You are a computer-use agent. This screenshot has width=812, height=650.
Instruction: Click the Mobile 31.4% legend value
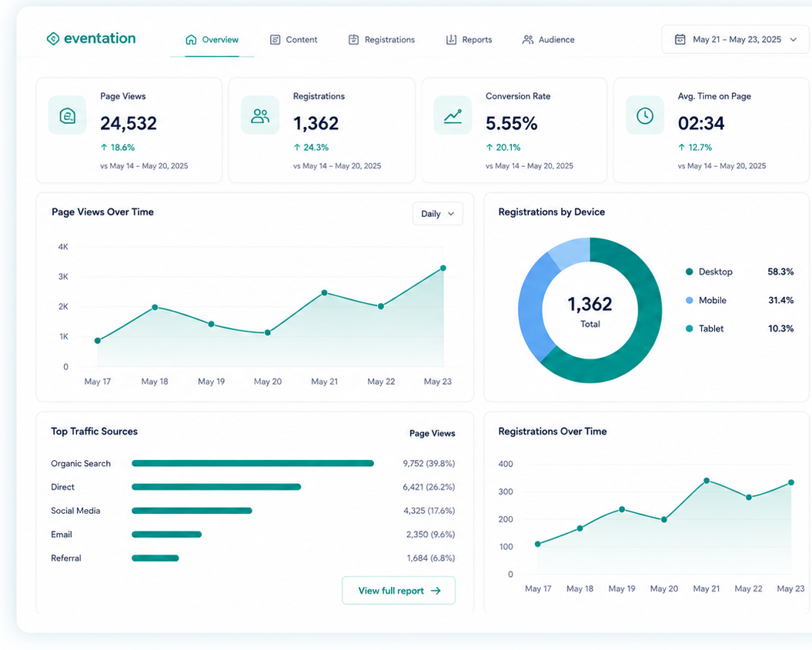coord(781,300)
